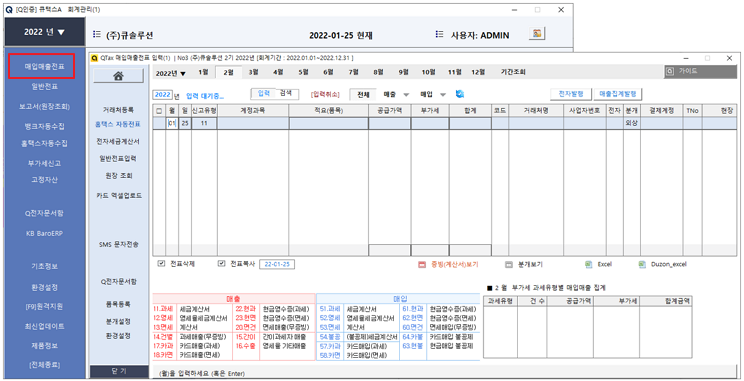This screenshot has height=381, width=744.
Task: Click 최신업데이트 in the main sidebar
Action: click(44, 326)
